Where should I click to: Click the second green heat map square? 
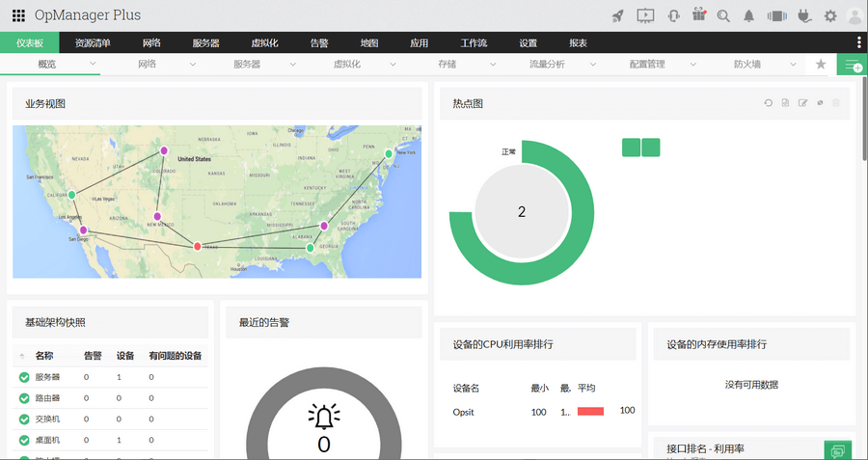point(650,148)
